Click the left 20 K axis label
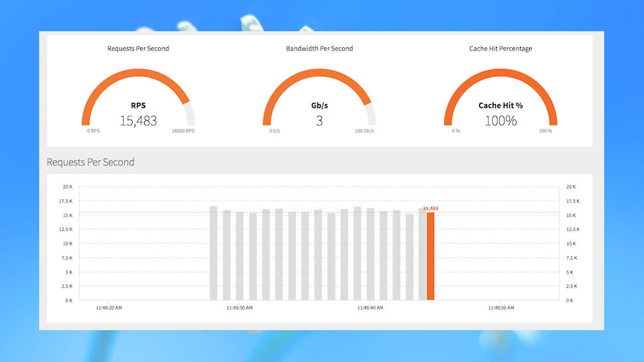The image size is (644, 362). click(x=68, y=187)
